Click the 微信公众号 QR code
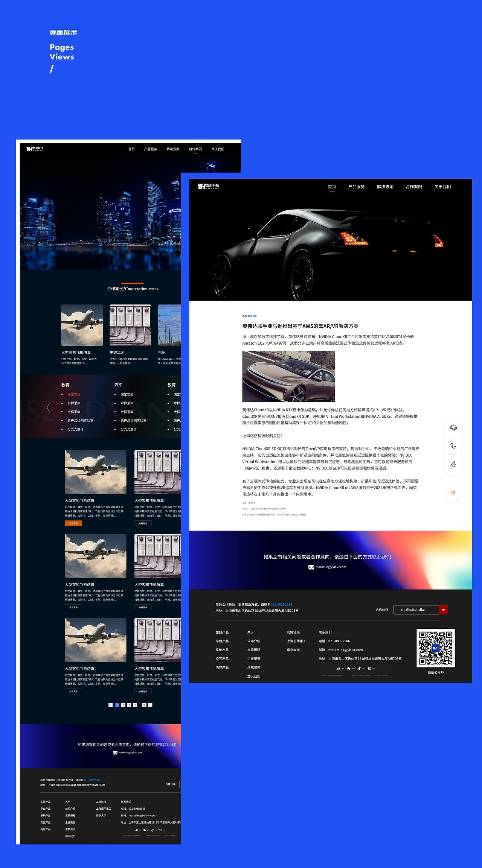The image size is (482, 868). click(436, 648)
